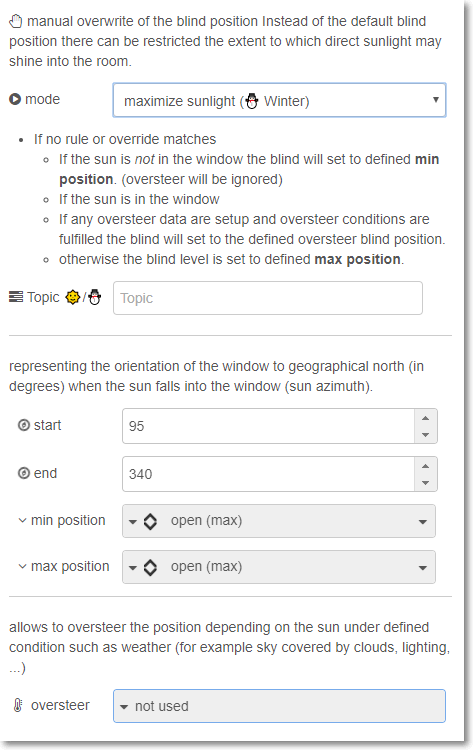This screenshot has height=750, width=473.
Task: Collapse the max position chevron
Action: click(x=22, y=566)
